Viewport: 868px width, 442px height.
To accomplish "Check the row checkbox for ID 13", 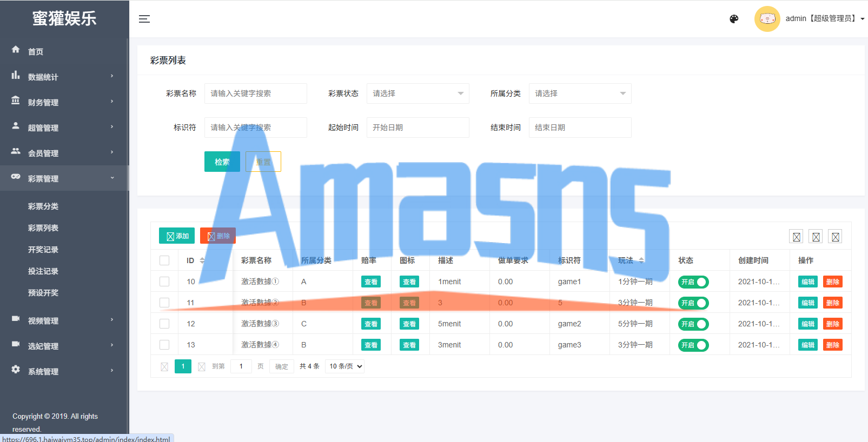I will coord(164,345).
